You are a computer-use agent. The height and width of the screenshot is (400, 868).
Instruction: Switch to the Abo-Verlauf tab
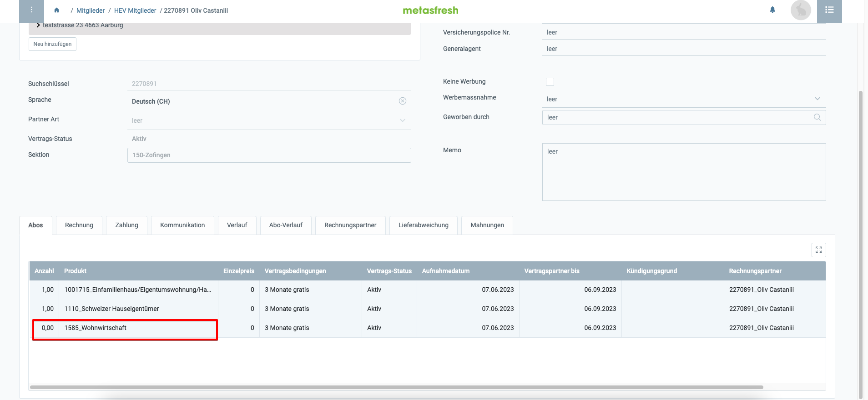coord(286,225)
